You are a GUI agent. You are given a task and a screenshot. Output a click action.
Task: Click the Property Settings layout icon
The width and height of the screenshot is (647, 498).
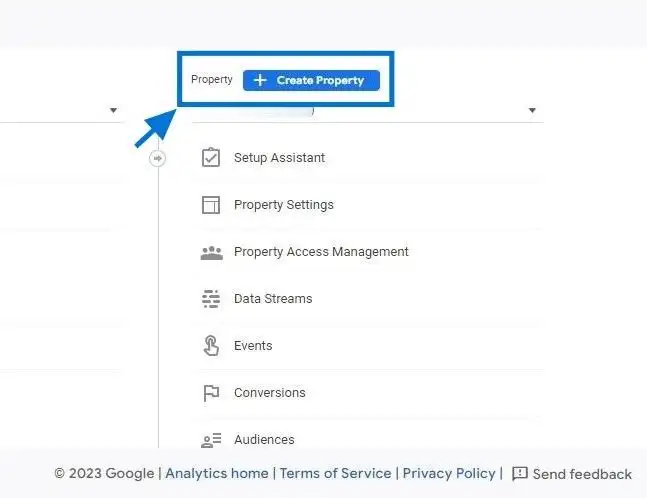click(x=211, y=205)
